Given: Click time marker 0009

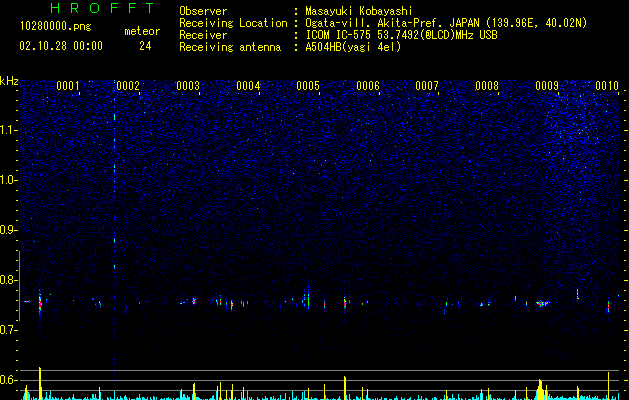Looking at the screenshot, I should (x=547, y=85).
